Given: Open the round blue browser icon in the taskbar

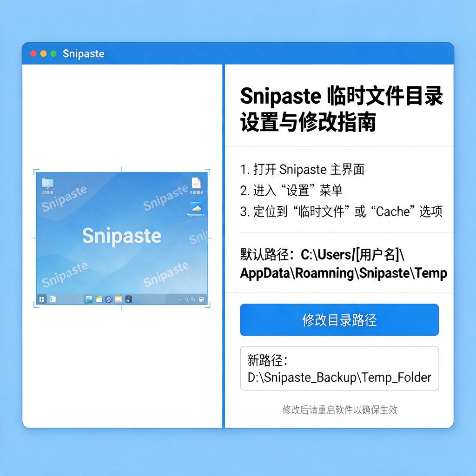Looking at the screenshot, I should [x=109, y=299].
